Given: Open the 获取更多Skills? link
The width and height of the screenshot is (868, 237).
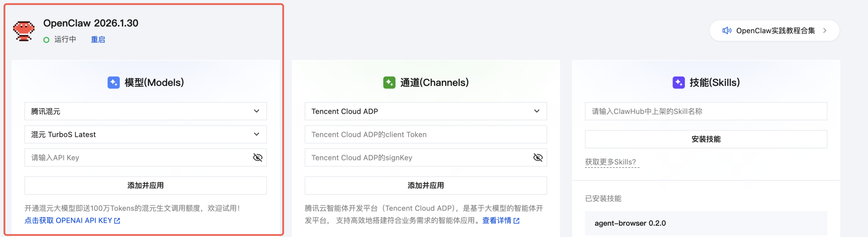Looking at the screenshot, I should [610, 162].
